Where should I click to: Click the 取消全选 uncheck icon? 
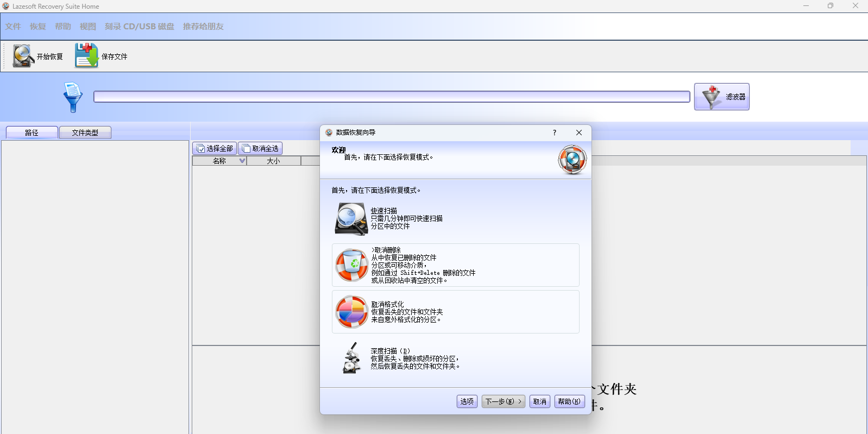246,148
